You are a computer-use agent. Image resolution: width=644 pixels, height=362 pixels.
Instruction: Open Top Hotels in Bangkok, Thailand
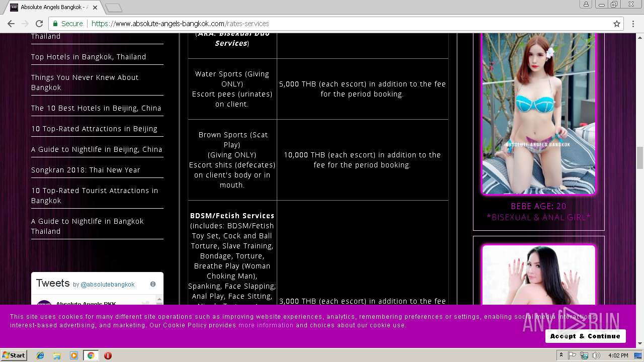tap(89, 57)
